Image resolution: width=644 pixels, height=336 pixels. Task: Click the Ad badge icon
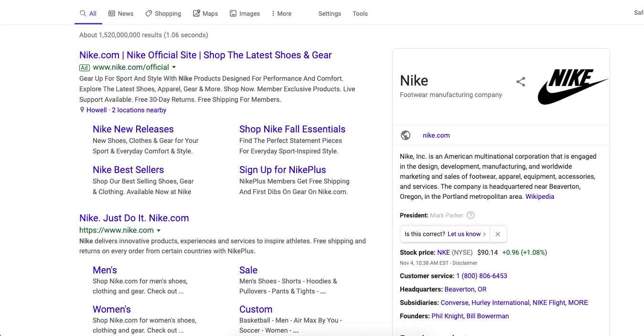(x=85, y=67)
